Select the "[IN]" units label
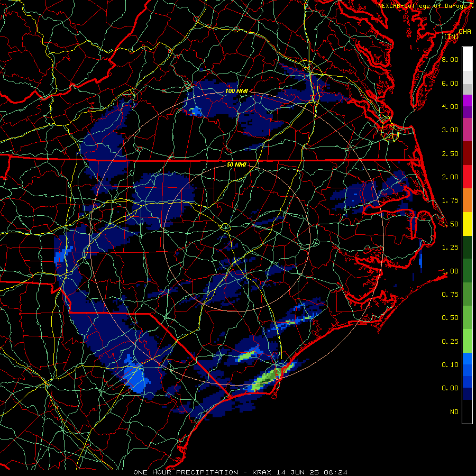This screenshot has width=476, height=476. 452,36
